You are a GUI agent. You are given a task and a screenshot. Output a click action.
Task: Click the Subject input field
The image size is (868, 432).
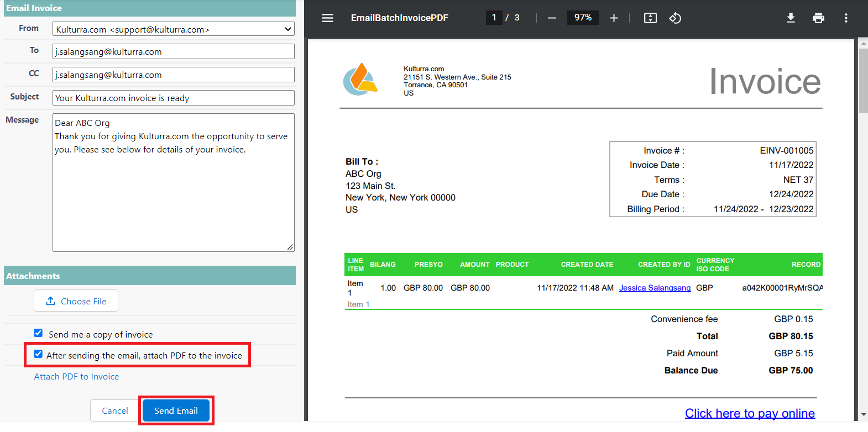pyautogui.click(x=174, y=98)
